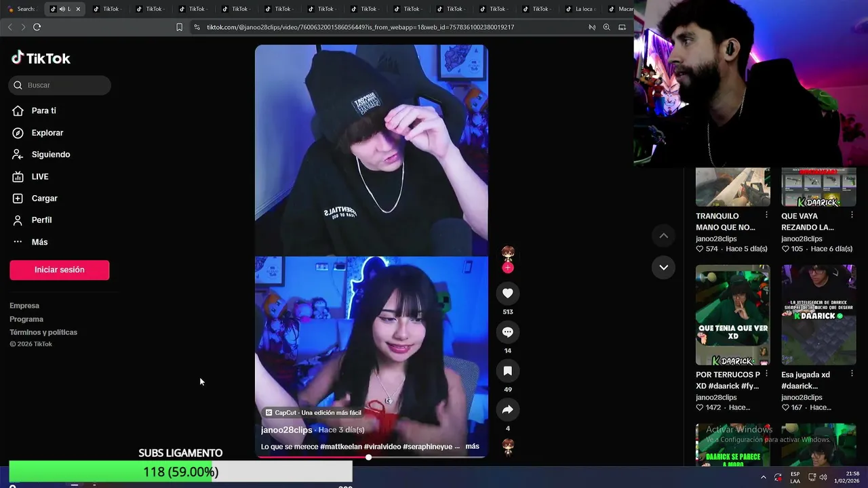868x488 pixels.
Task: Show hidden icons in the system tray
Action: coord(764,477)
